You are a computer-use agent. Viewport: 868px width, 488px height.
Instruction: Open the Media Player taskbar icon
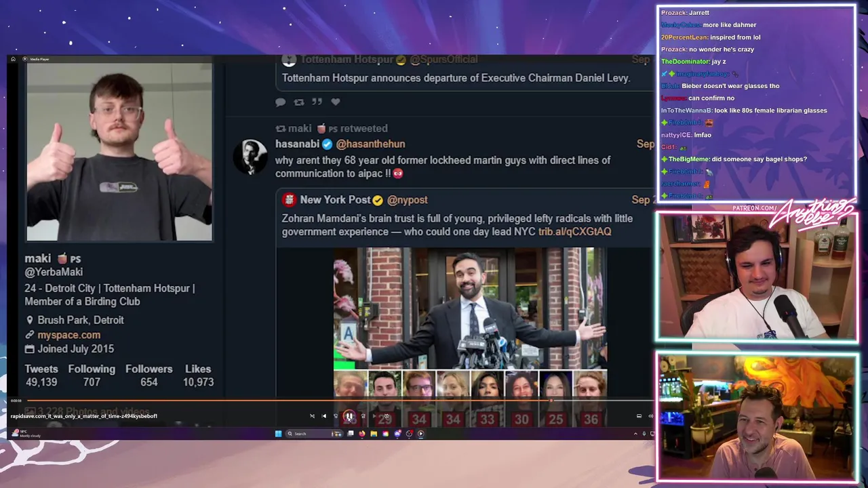click(x=420, y=434)
